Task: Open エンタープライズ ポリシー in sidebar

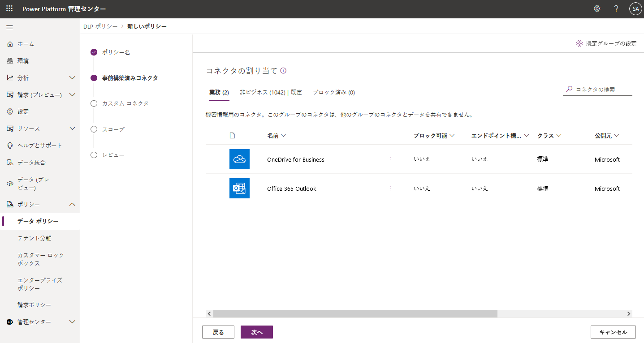Action: click(x=40, y=284)
